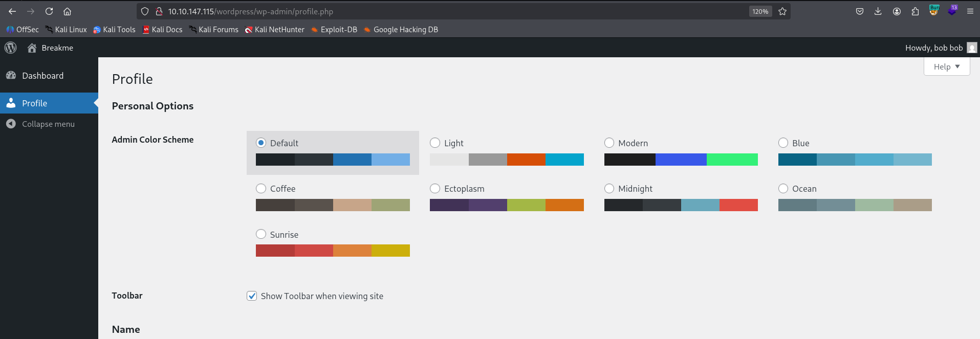Expand the Help dropdown tab

[946, 66]
